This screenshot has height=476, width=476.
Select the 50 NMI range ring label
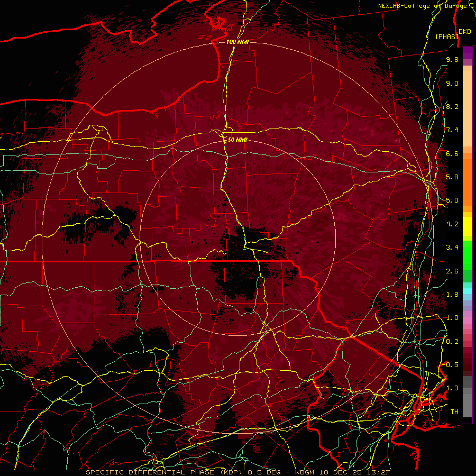coord(237,140)
